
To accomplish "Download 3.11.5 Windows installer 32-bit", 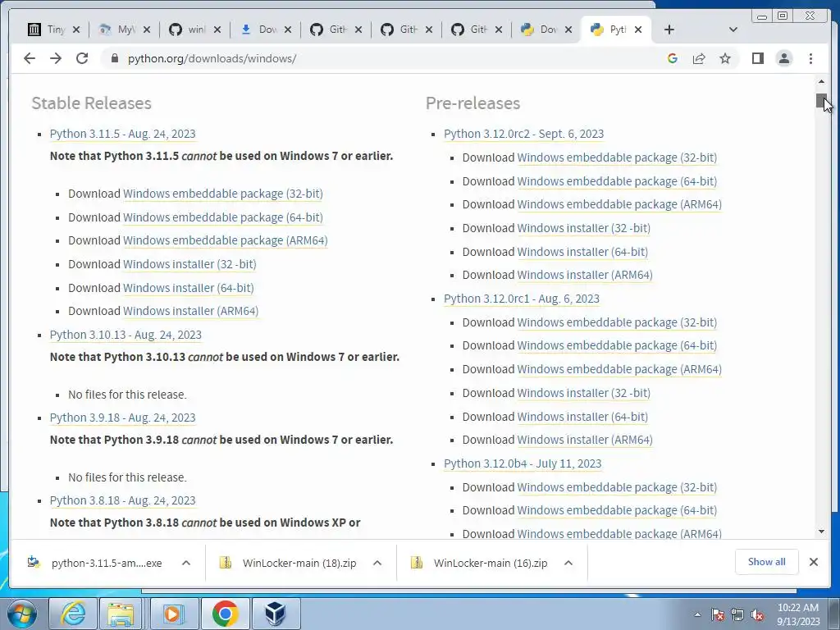I will 189,264.
